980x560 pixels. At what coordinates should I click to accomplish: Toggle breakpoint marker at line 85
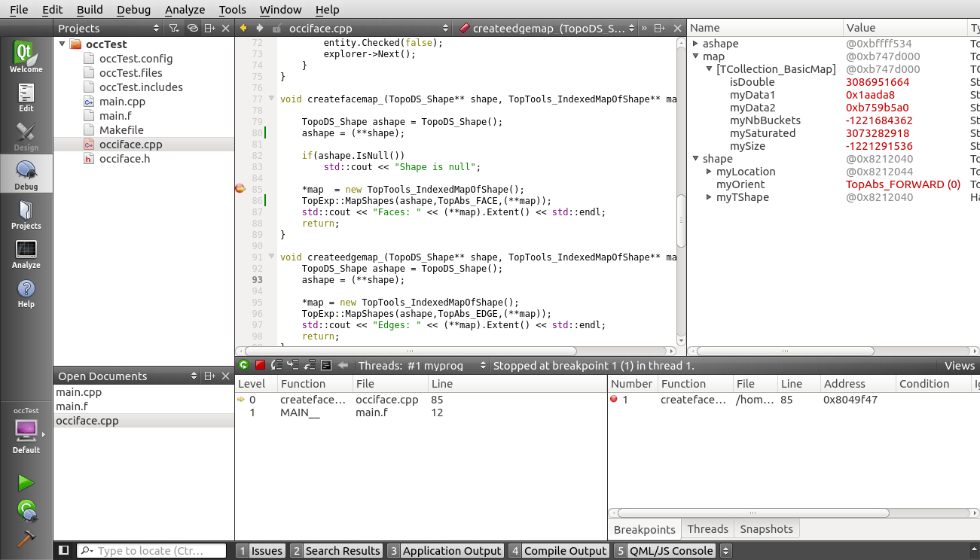coord(240,189)
